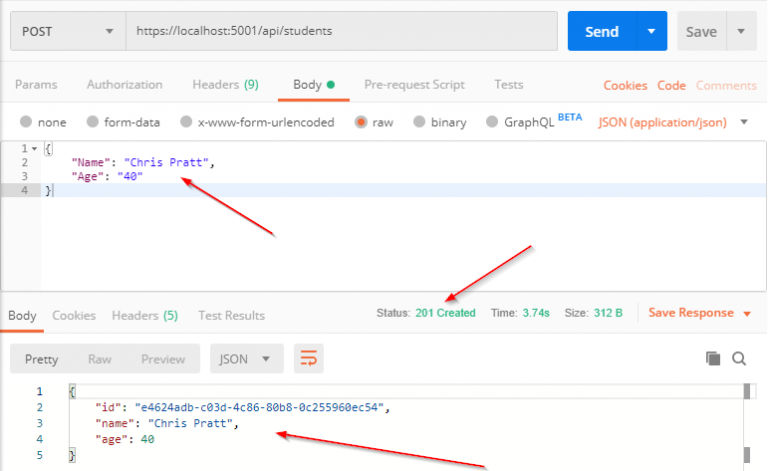Switch to the Raw response view

pyautogui.click(x=99, y=359)
